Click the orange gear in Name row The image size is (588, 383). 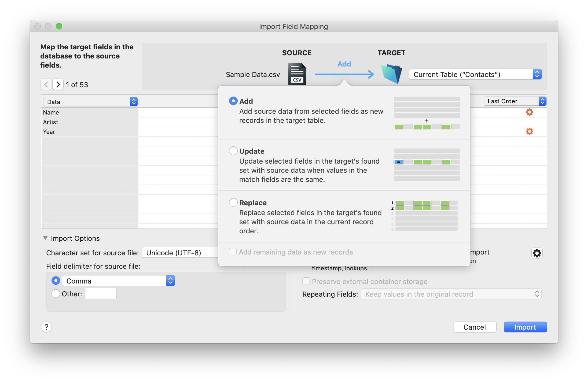529,112
